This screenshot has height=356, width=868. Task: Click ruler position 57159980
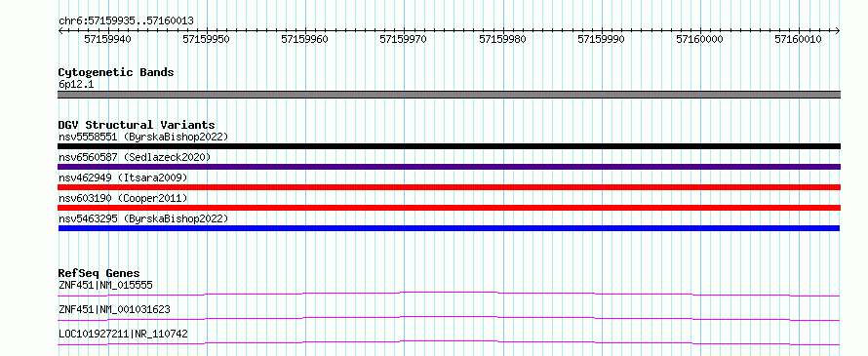[502, 39]
